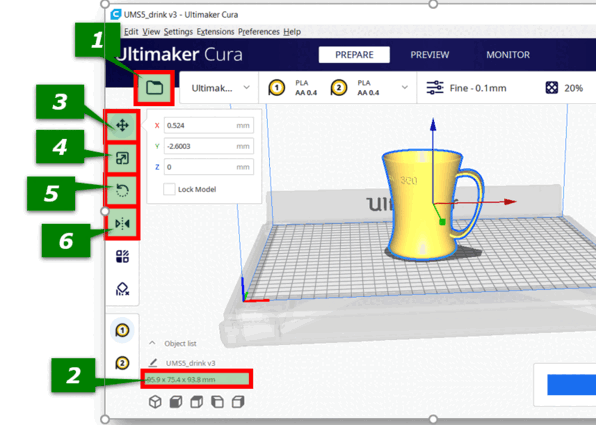Screen dimensions: 596x425
Task: Open the Preferences menu
Action: pyautogui.click(x=259, y=32)
